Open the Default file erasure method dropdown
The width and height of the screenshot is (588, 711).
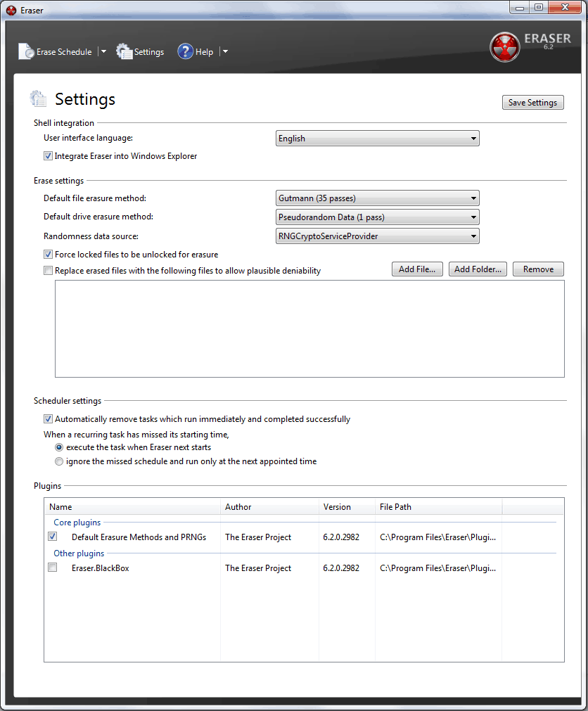click(x=377, y=198)
